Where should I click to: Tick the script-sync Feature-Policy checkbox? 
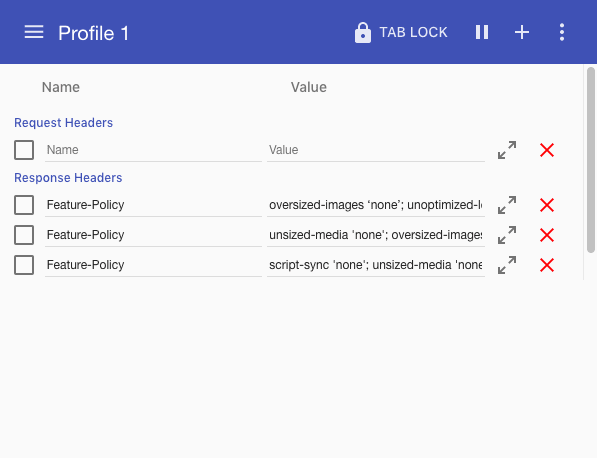point(24,265)
